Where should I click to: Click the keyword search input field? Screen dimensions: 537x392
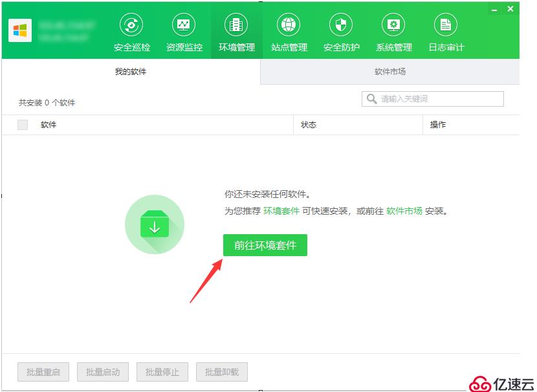pyautogui.click(x=433, y=98)
